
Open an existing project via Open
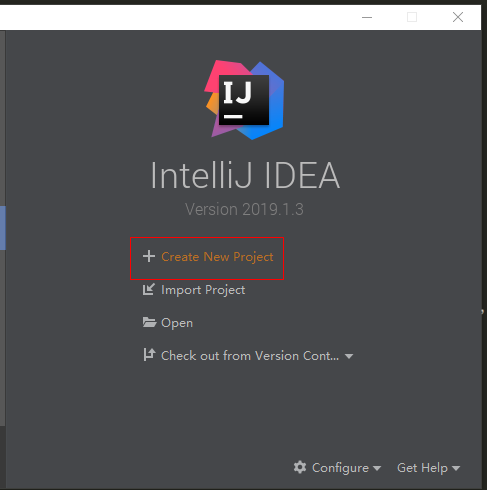click(177, 323)
